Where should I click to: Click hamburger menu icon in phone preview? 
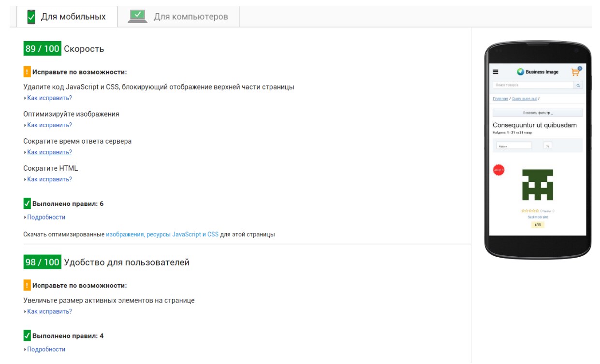point(496,72)
